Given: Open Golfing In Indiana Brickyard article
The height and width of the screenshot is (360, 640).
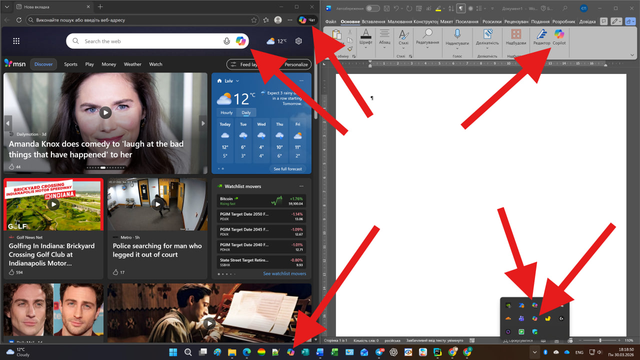Looking at the screenshot, I should point(52,254).
